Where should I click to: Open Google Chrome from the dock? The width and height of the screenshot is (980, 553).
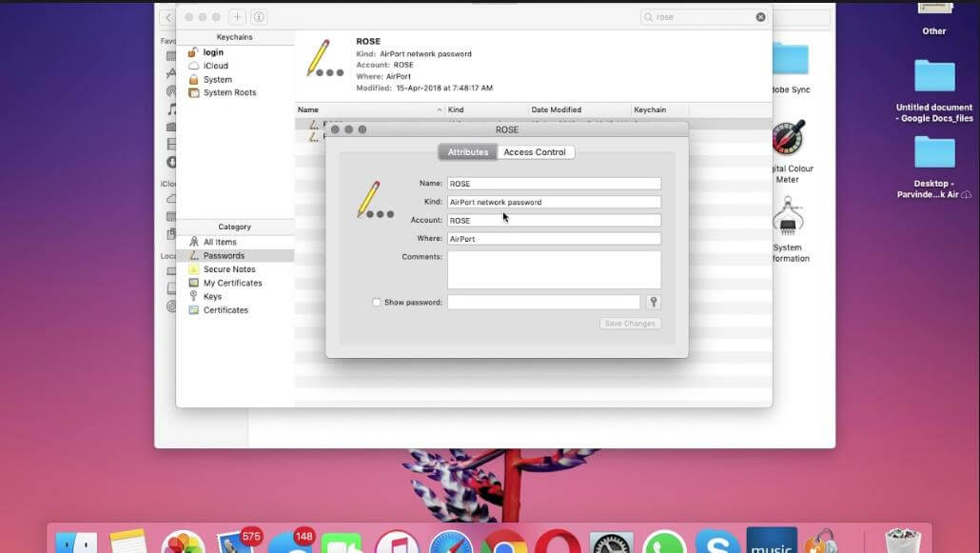[503, 542]
